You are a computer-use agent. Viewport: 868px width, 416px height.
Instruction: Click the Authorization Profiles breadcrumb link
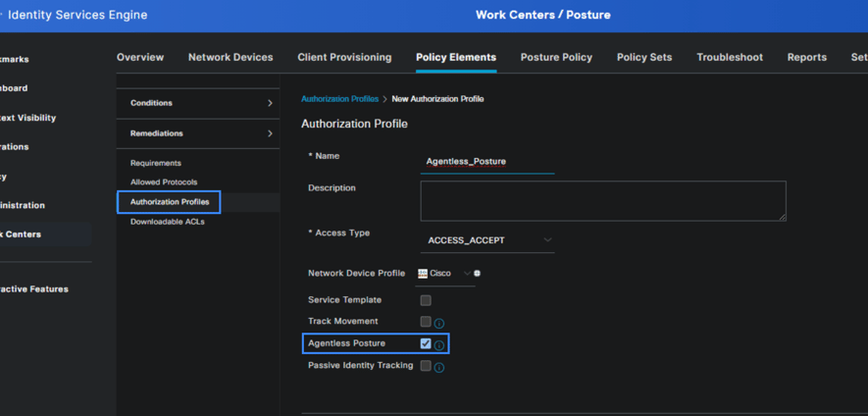click(x=340, y=98)
